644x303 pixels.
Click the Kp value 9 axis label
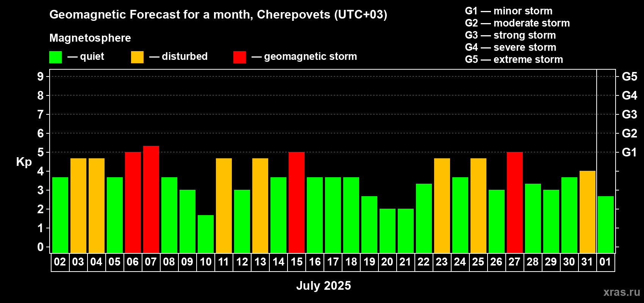pos(41,77)
